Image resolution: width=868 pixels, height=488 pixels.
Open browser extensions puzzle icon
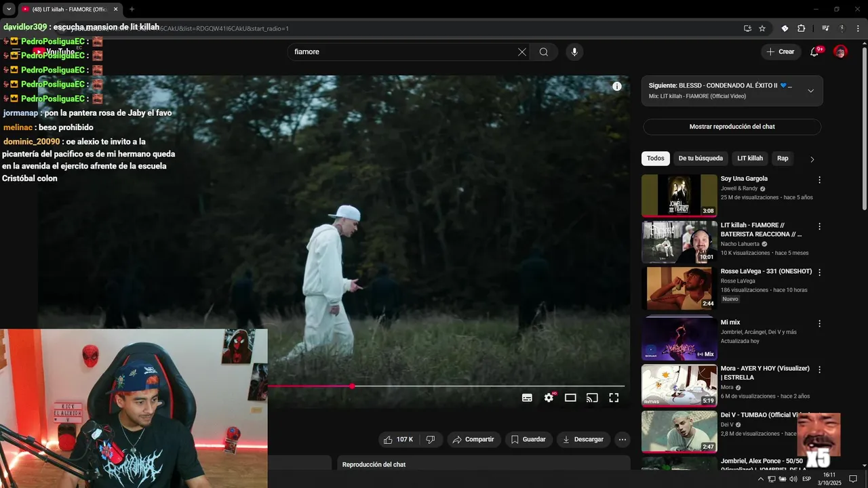pyautogui.click(x=801, y=28)
